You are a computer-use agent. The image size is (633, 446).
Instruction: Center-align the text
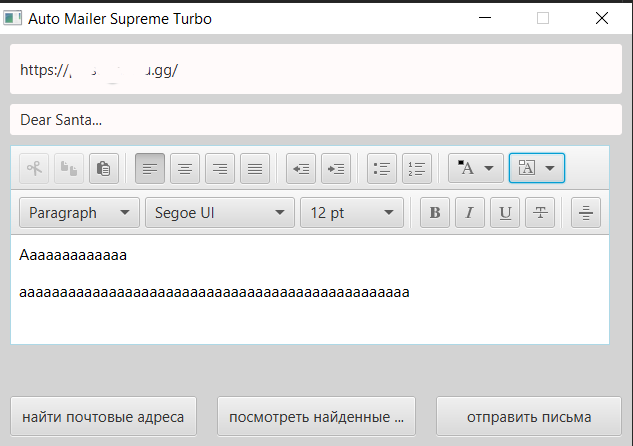pyautogui.click(x=185, y=168)
